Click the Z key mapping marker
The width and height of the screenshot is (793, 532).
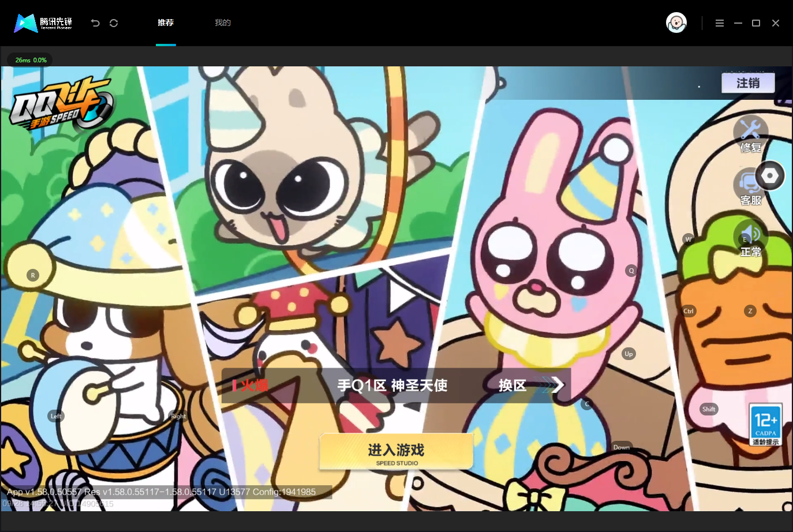click(750, 311)
